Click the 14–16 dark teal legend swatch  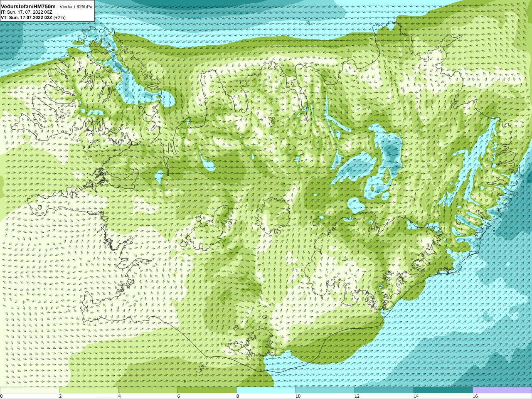[x=443, y=390]
